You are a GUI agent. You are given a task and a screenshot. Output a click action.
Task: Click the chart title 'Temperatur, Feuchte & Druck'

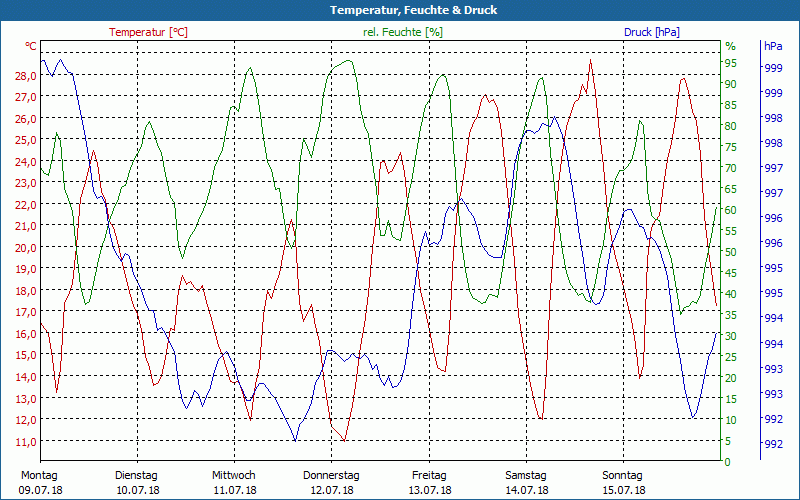coord(413,10)
